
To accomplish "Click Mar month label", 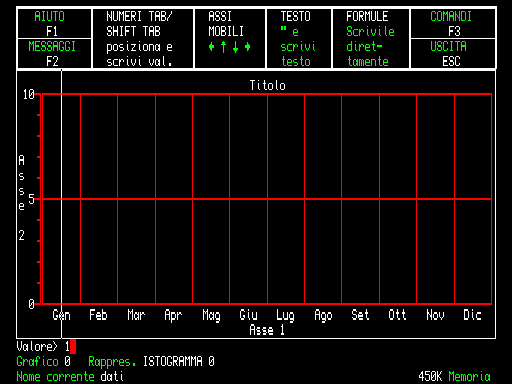I will point(136,315).
